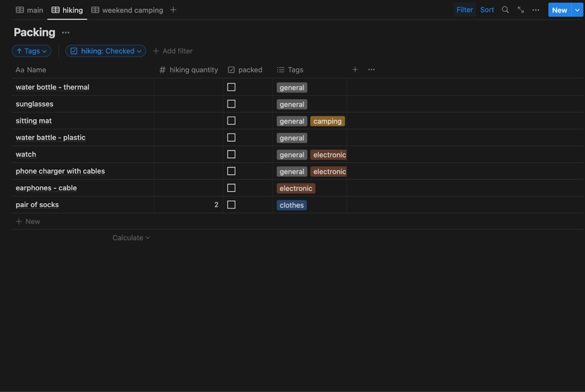
Task: Check packed for water bottle - thermal
Action: [x=231, y=87]
